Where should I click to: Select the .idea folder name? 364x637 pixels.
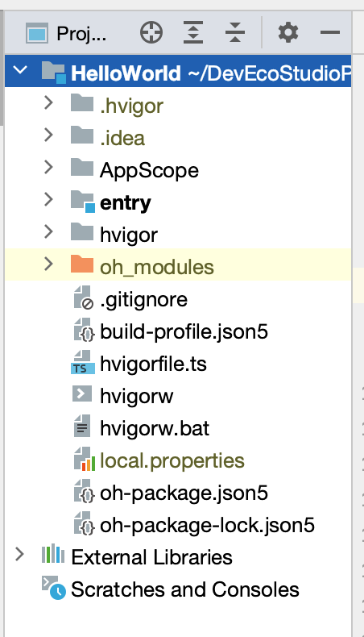point(122,138)
